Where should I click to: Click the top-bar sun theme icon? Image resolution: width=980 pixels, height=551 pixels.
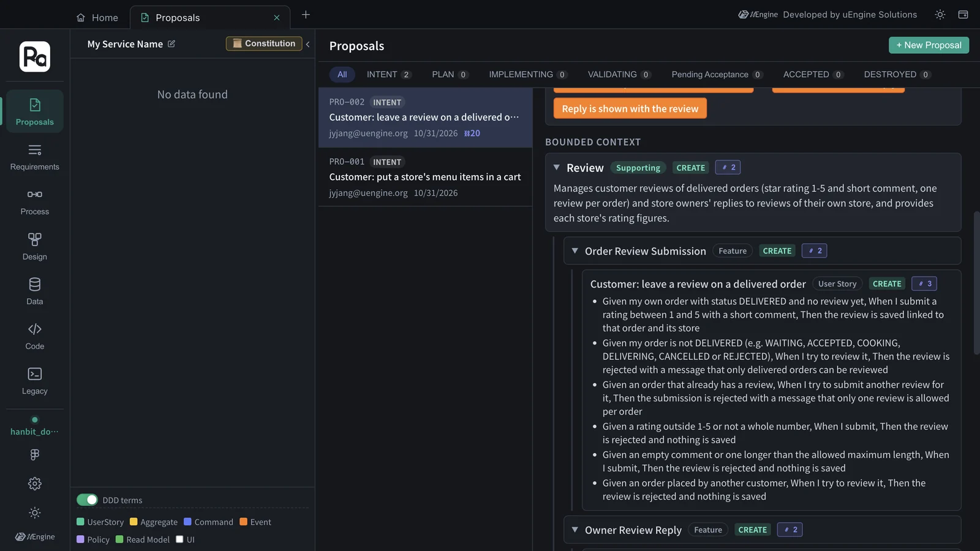(940, 15)
